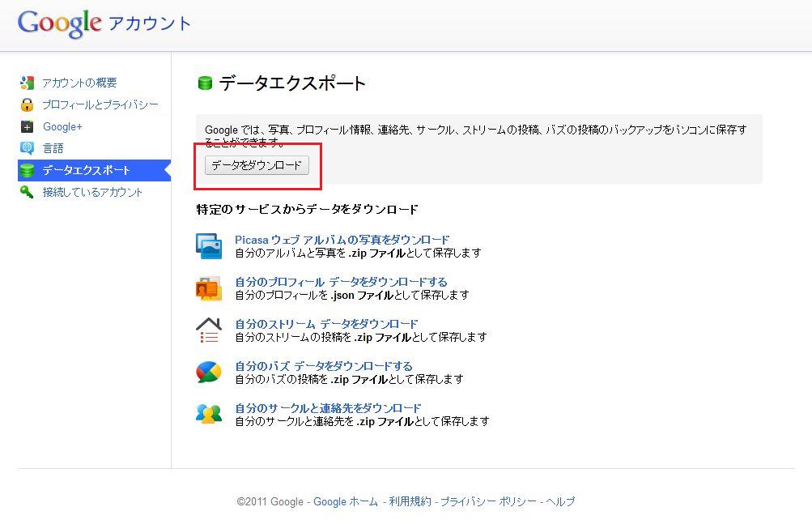Open 自分のストリーム データをダウンロード link
This screenshot has height=524, width=812.
click(x=326, y=324)
